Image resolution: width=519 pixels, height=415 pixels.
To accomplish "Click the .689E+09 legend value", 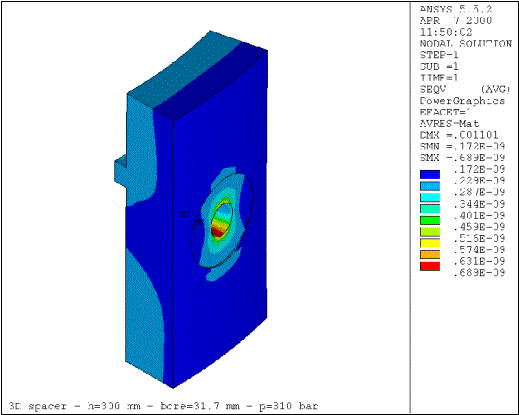I will coord(479,273).
